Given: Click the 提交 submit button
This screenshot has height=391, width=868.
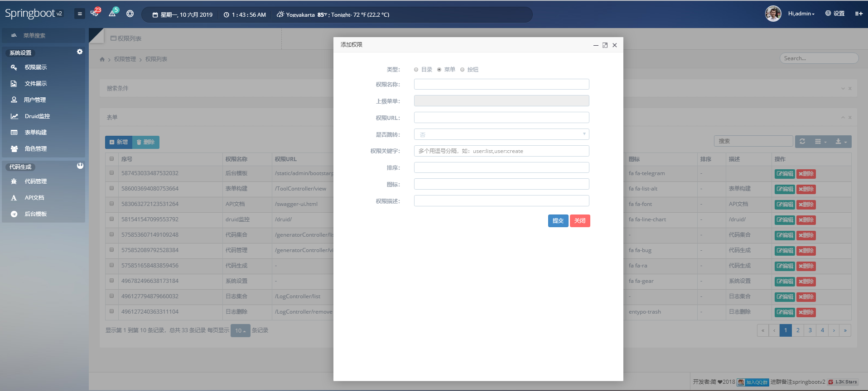Looking at the screenshot, I should (558, 221).
